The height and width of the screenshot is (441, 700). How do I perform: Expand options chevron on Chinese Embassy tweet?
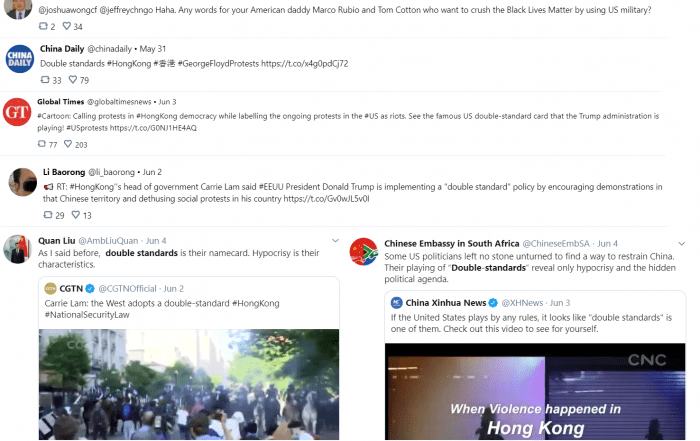[x=682, y=244]
